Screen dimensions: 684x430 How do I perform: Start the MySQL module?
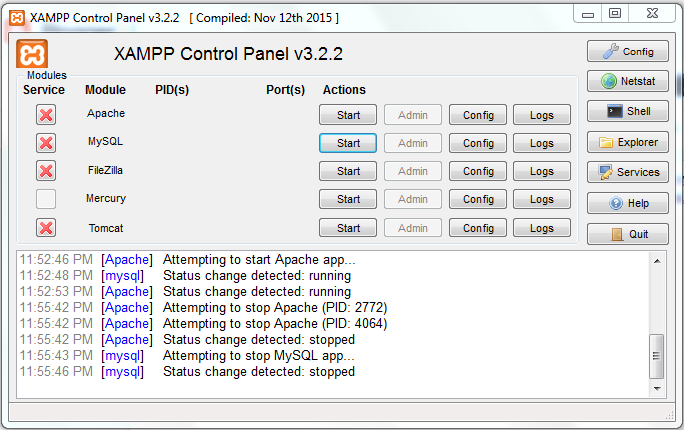348,143
